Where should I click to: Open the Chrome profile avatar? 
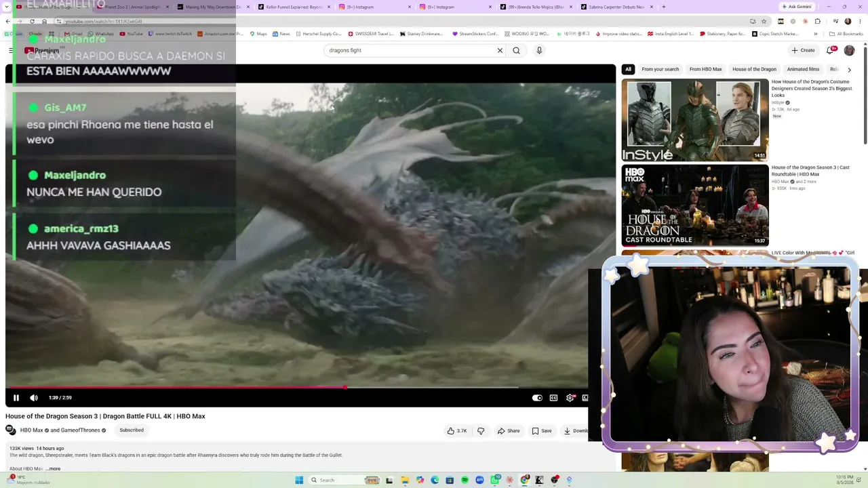(848, 21)
